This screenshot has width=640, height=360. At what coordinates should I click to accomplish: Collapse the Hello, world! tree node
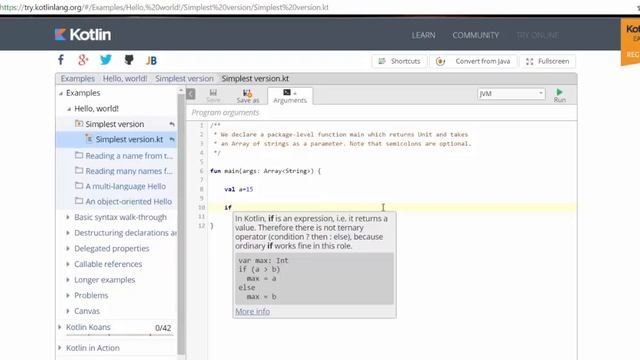69,109
